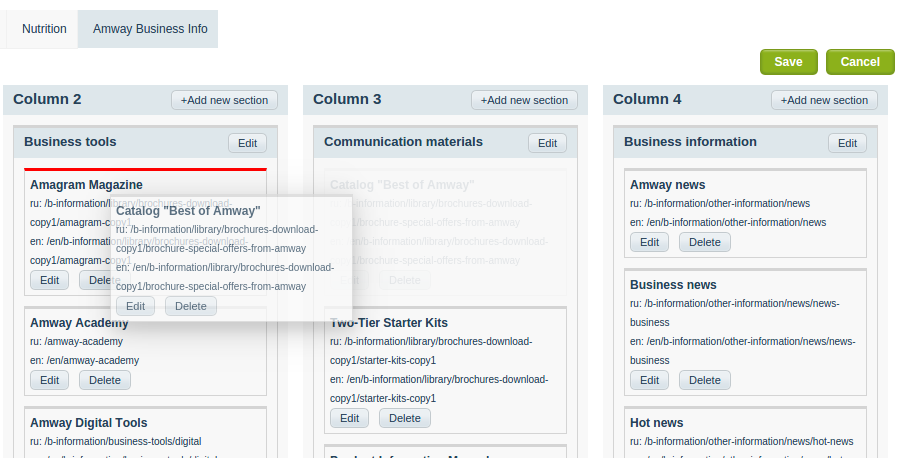Click the Business information section title
The height and width of the screenshot is (458, 905).
tap(690, 142)
